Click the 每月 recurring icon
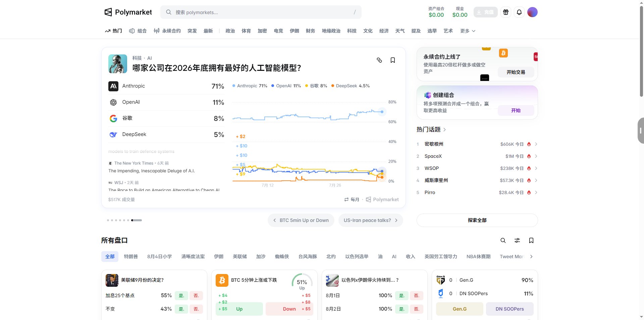Screen dimensions: 644x320 click(346, 199)
